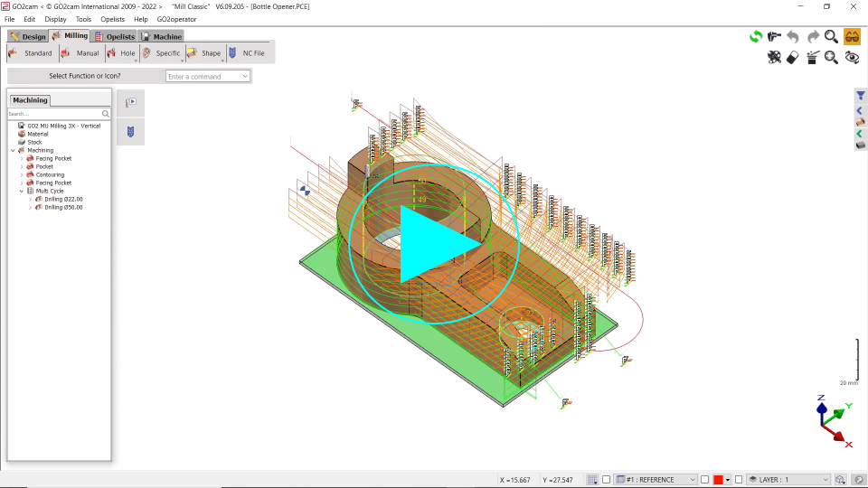
Task: Click the eraser icon
Action: click(x=793, y=57)
